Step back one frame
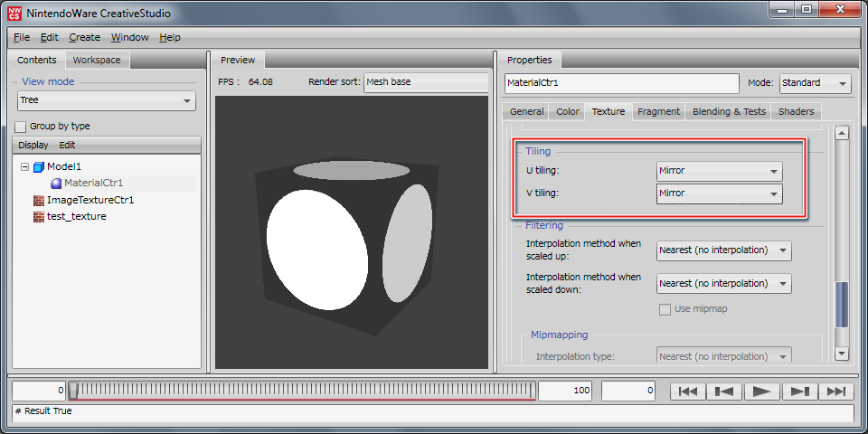 click(724, 391)
